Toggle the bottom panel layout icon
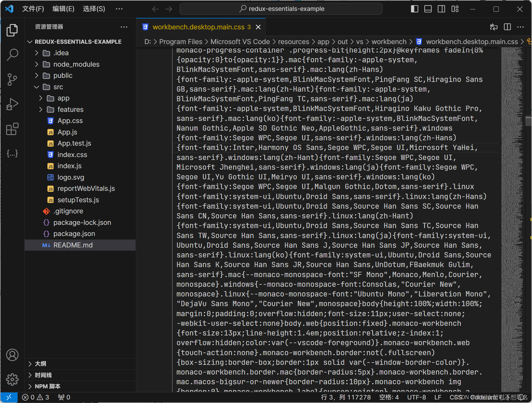Viewport: 532px width, 403px height. [428, 9]
